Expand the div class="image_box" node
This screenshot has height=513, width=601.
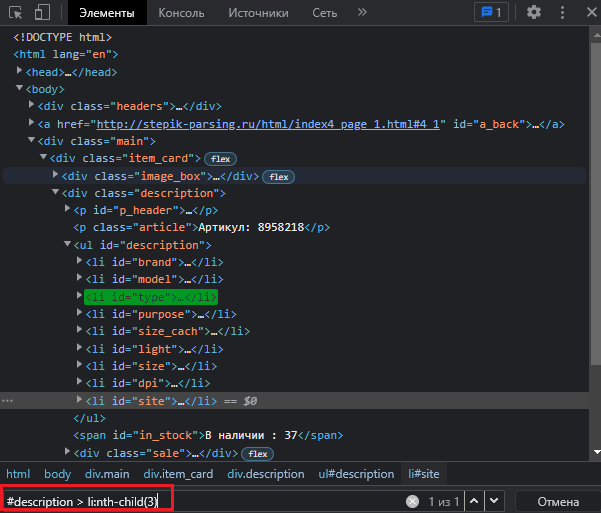pyautogui.click(x=56, y=176)
